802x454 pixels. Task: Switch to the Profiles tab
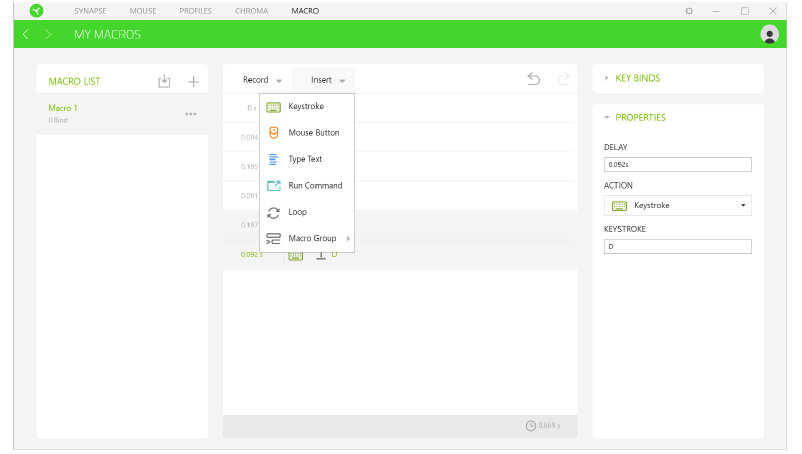tap(195, 11)
